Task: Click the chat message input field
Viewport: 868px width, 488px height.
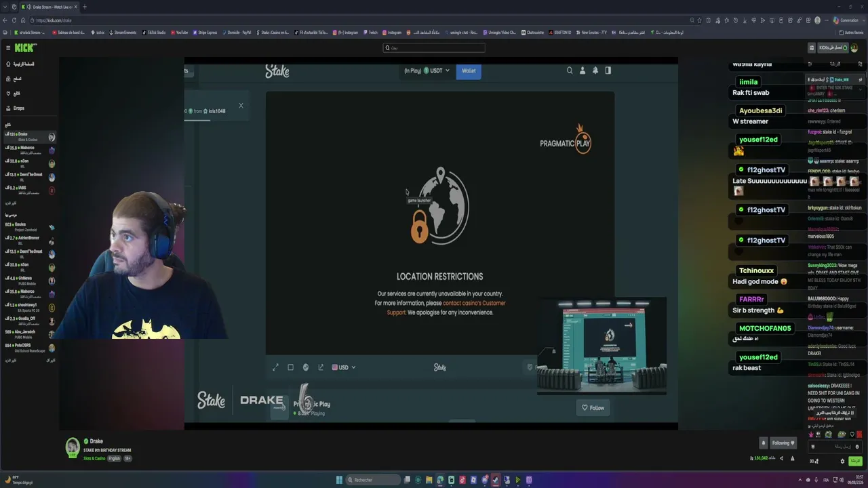Action: tap(835, 447)
